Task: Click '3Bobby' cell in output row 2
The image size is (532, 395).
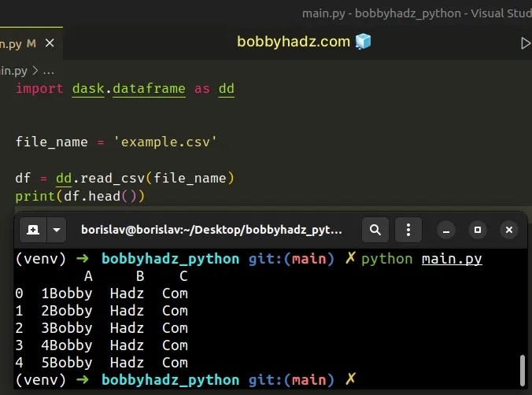Action: tap(67, 328)
